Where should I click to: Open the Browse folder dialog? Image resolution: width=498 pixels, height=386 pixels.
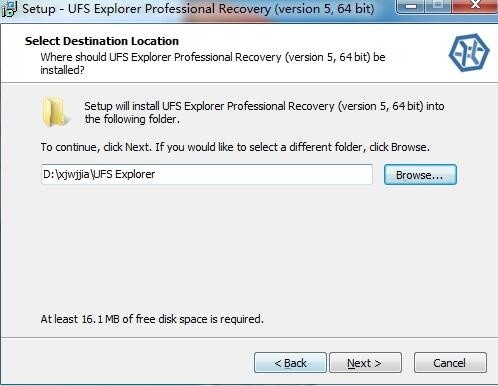pyautogui.click(x=420, y=175)
